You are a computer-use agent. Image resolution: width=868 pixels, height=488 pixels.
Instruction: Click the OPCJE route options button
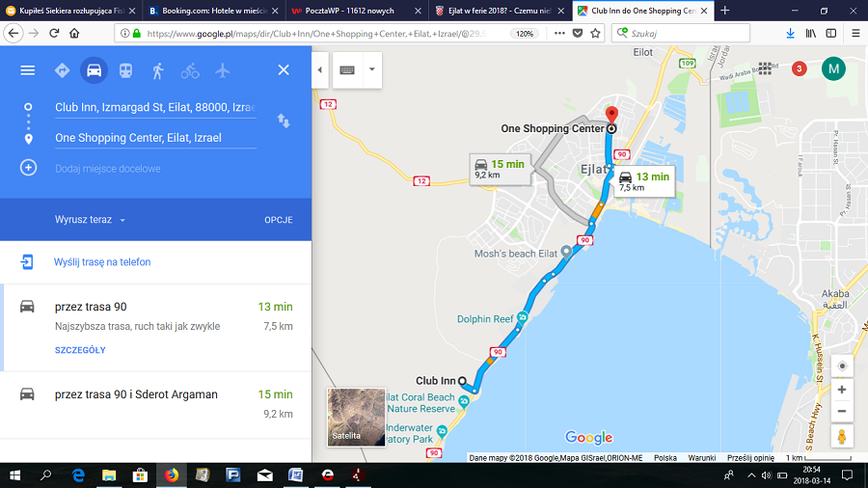click(278, 220)
